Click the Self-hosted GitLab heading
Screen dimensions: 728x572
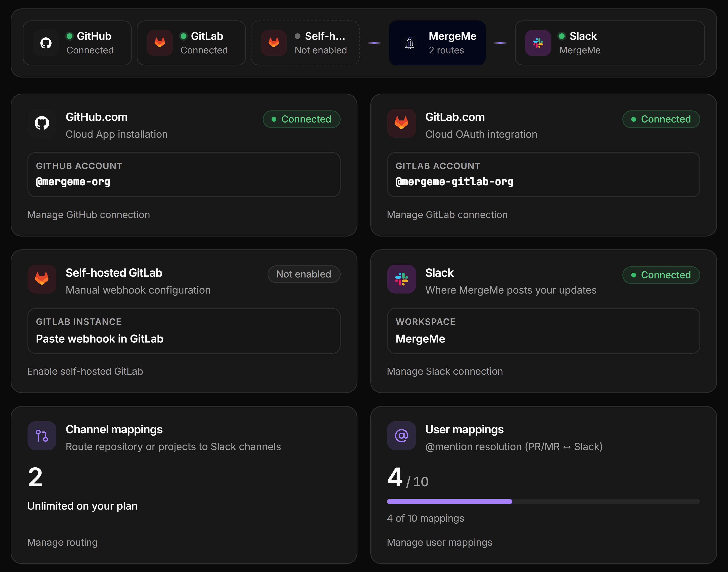pyautogui.click(x=114, y=273)
